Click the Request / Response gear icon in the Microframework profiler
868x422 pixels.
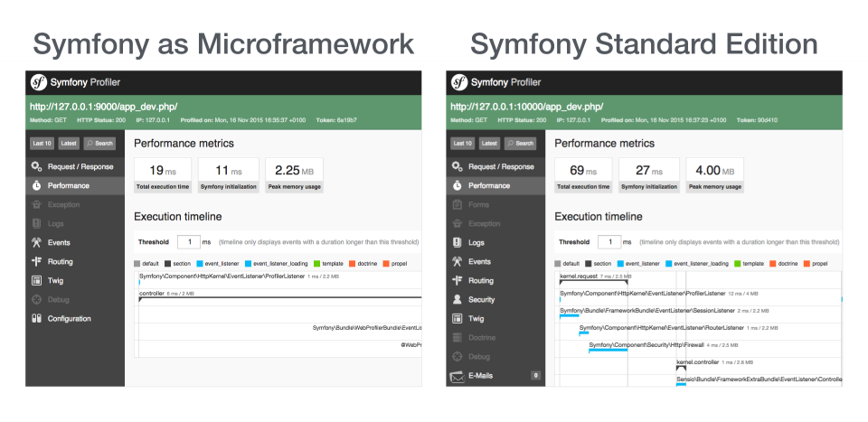click(x=36, y=167)
